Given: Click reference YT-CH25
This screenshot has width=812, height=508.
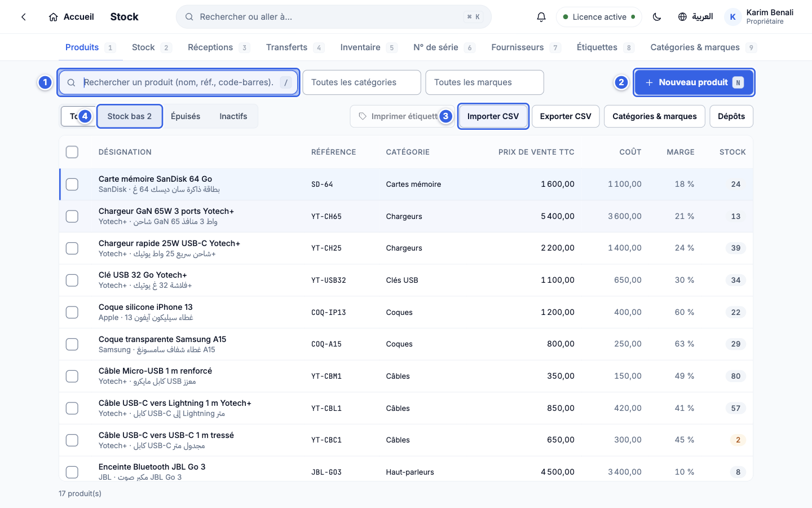Looking at the screenshot, I should 326,248.
